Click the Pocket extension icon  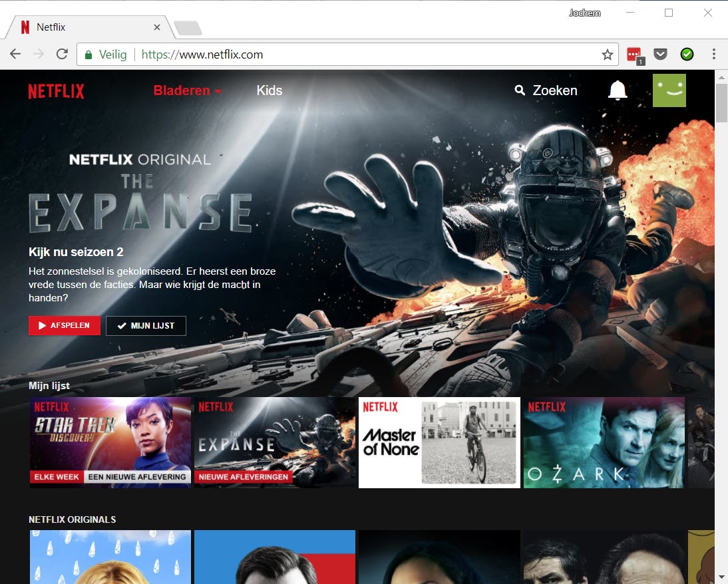pyautogui.click(x=661, y=55)
